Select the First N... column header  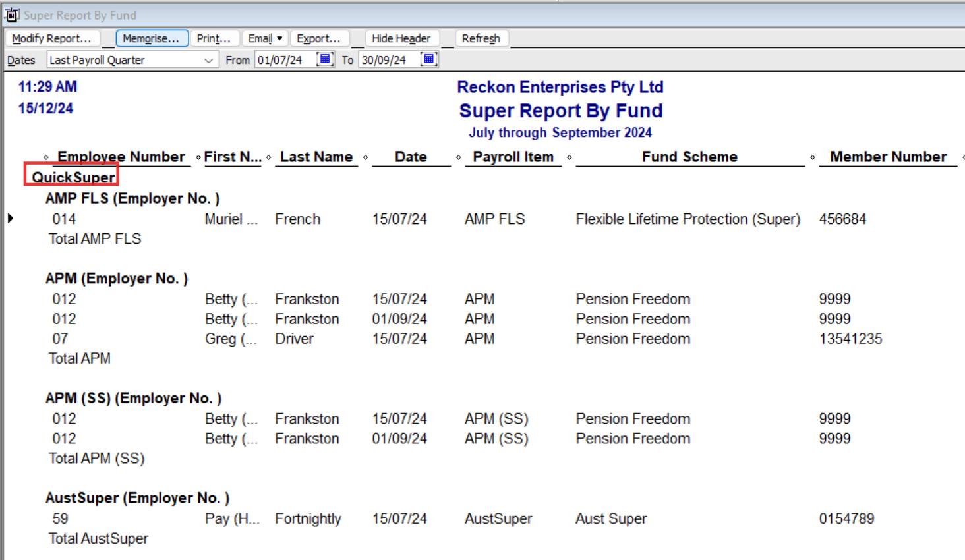(x=233, y=157)
